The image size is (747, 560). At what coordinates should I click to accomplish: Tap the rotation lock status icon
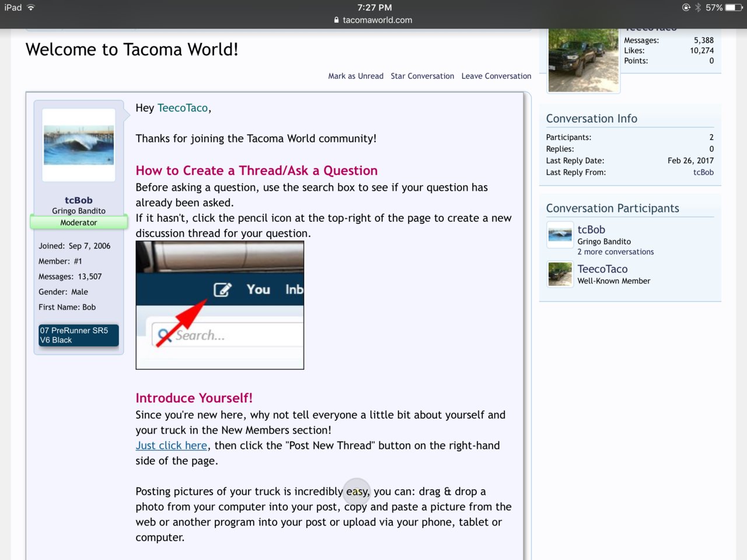click(x=686, y=8)
